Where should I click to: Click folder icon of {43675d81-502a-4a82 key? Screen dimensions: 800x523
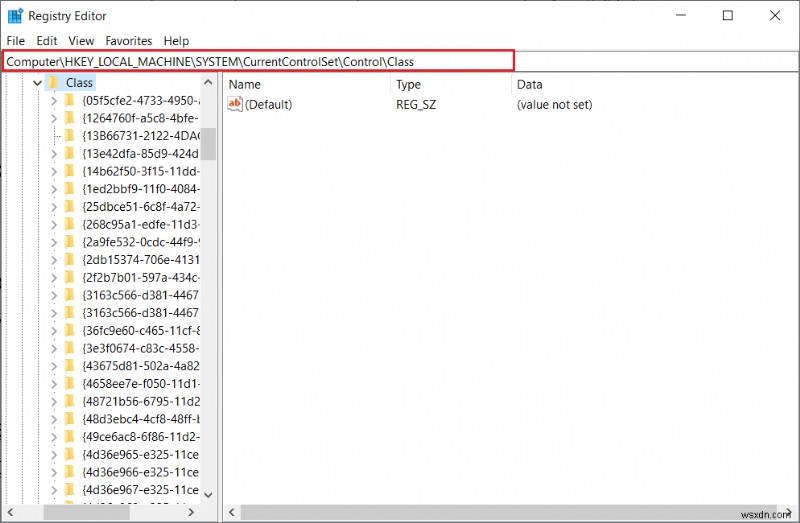click(70, 366)
